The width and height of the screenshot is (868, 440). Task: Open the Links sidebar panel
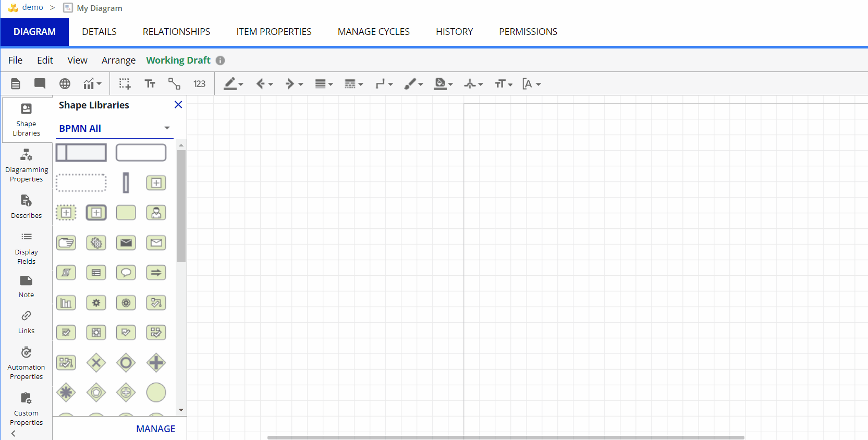26,323
